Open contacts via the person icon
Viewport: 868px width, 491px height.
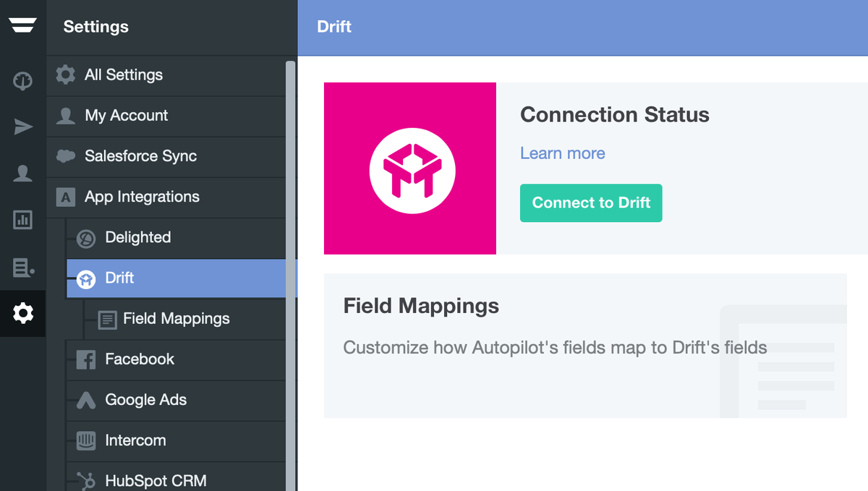pos(22,173)
